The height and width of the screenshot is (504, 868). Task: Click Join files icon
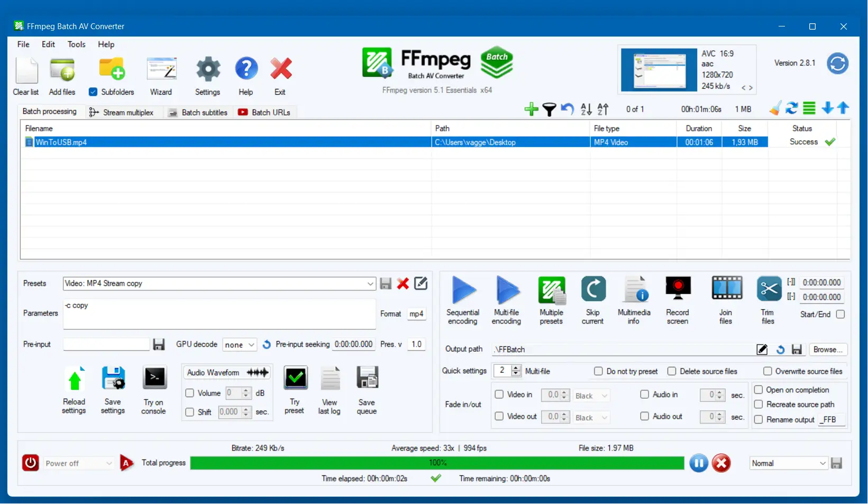pos(727,289)
